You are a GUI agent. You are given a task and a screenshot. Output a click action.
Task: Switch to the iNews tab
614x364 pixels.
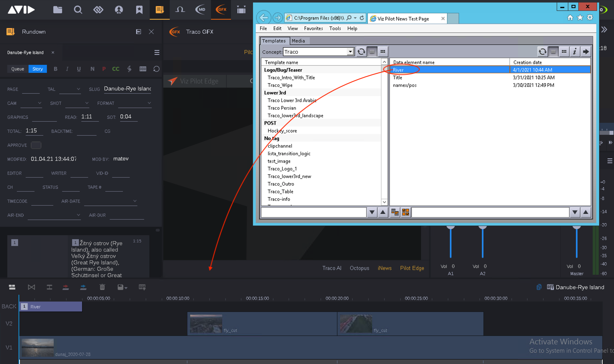[385, 268]
